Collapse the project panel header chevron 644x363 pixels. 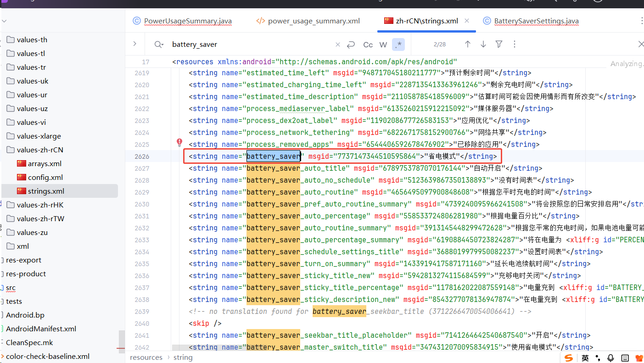[x=4, y=21]
